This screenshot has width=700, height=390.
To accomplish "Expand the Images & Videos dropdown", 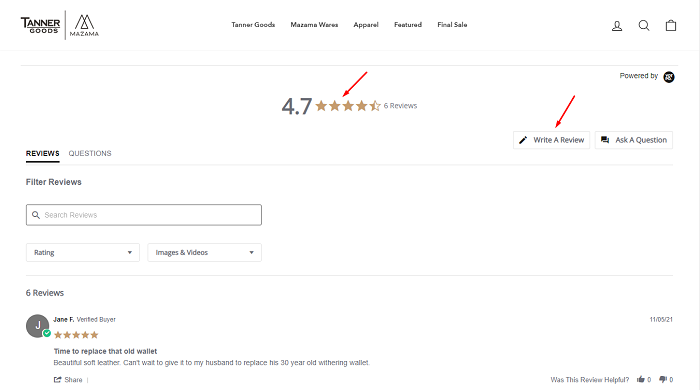I will click(204, 253).
